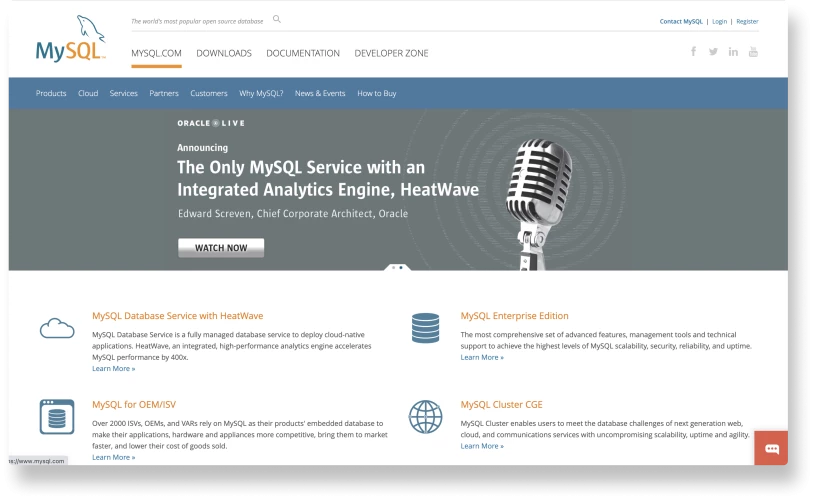This screenshot has width=814, height=500.
Task: Click "Edward Screven, Chief Corporate Architect, Oracle" text
Action: point(293,213)
